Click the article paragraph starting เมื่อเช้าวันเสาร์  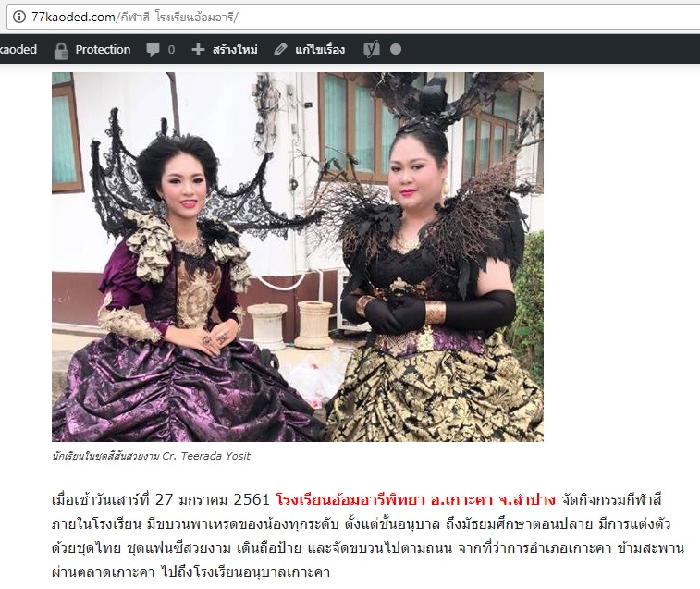[x=368, y=535]
